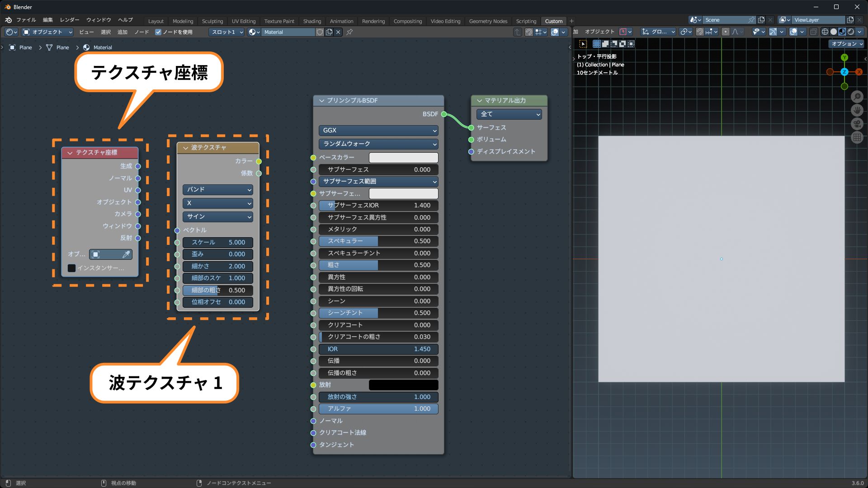This screenshot has width=868, height=488.
Task: Click the viewport zoom magnifier gizmo
Action: tap(857, 97)
